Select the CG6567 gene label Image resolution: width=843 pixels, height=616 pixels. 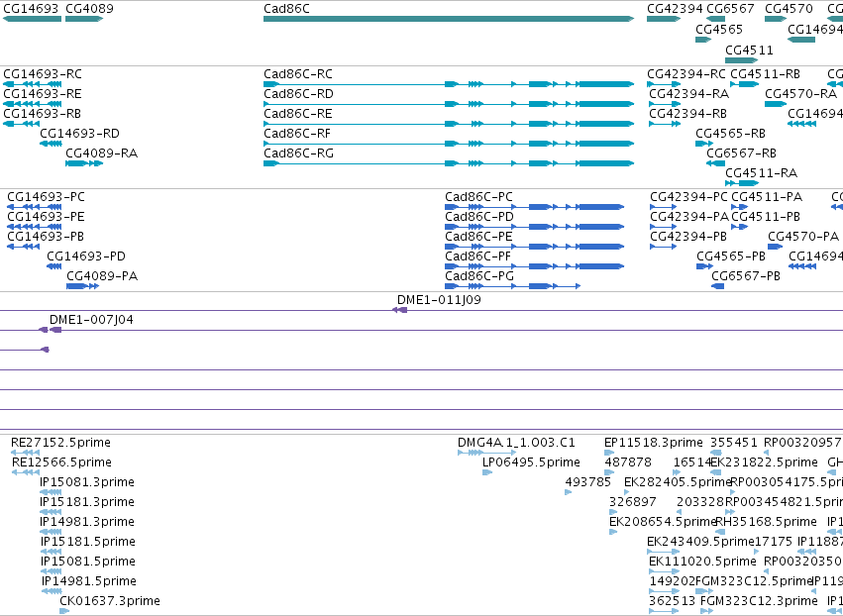(x=730, y=9)
